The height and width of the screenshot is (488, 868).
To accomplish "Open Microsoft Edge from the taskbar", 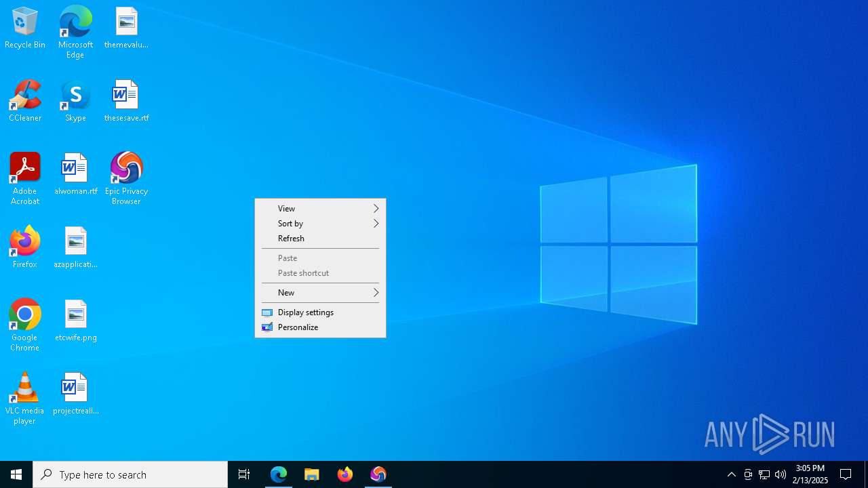I will click(x=279, y=474).
